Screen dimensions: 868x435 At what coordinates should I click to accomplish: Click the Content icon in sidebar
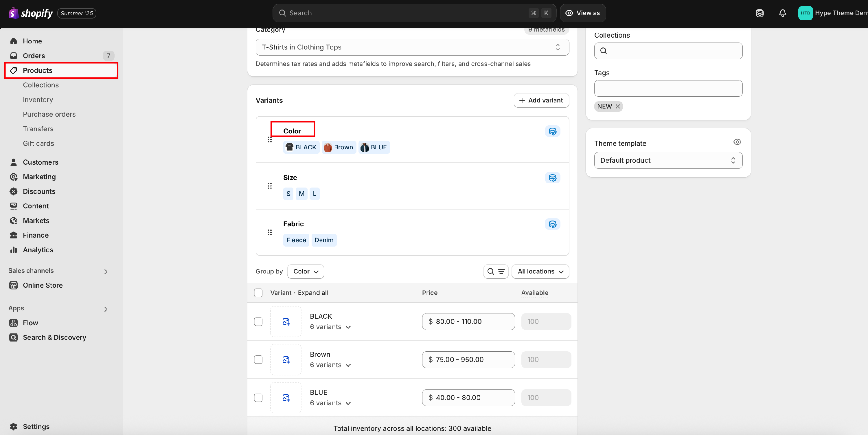pyautogui.click(x=14, y=206)
